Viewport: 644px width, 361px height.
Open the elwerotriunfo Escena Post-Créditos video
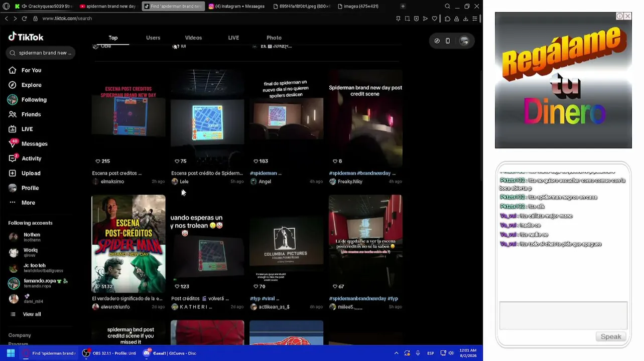click(128, 244)
